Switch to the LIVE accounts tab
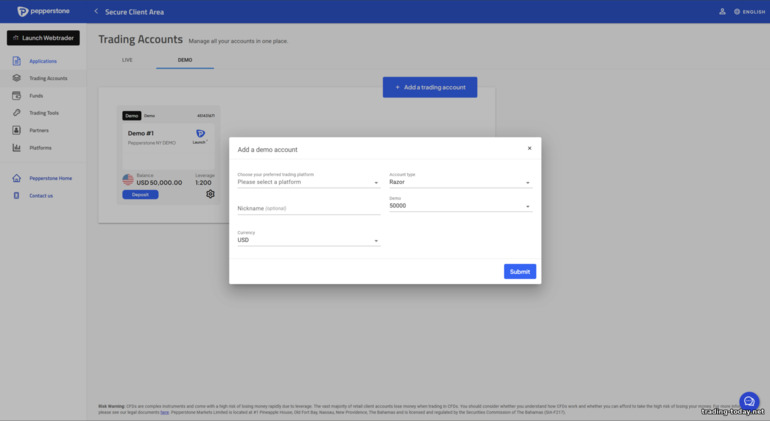Screen dimensions: 770x421 pos(127,60)
